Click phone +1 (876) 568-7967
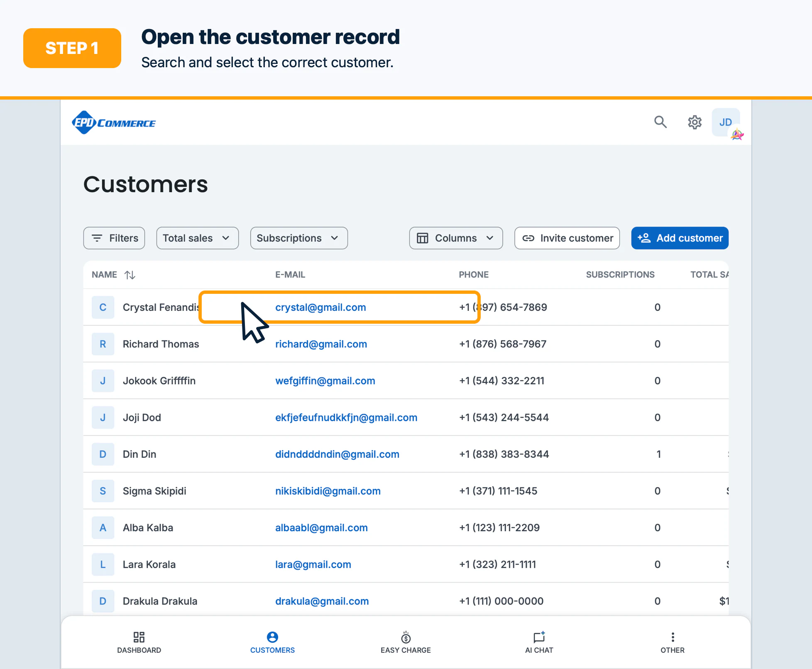 tap(502, 344)
